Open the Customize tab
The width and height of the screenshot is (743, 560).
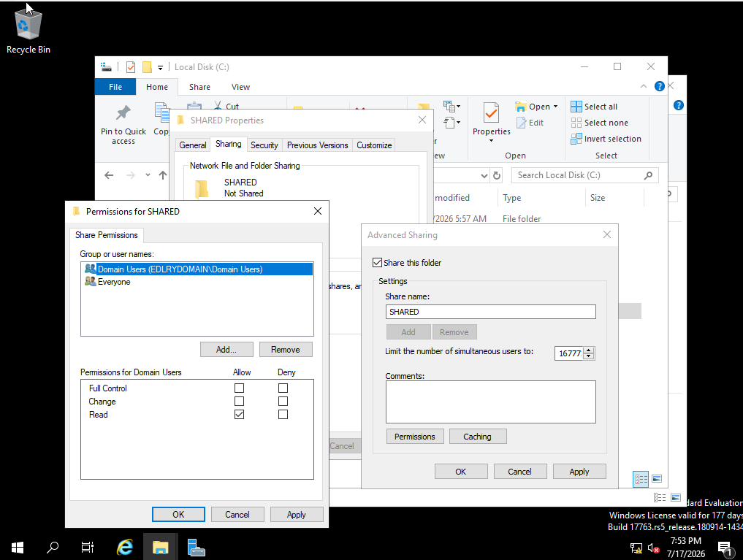(x=374, y=145)
